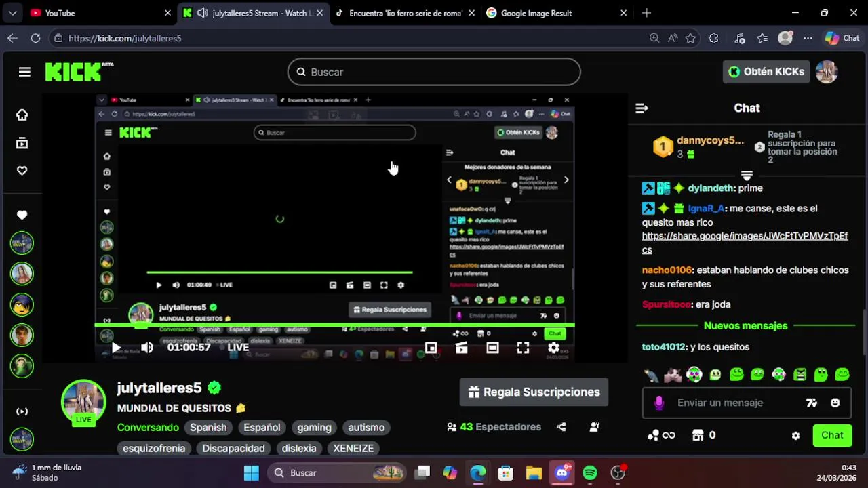Open the emoji picker in chat input
The height and width of the screenshot is (488, 868).
pyautogui.click(x=835, y=403)
